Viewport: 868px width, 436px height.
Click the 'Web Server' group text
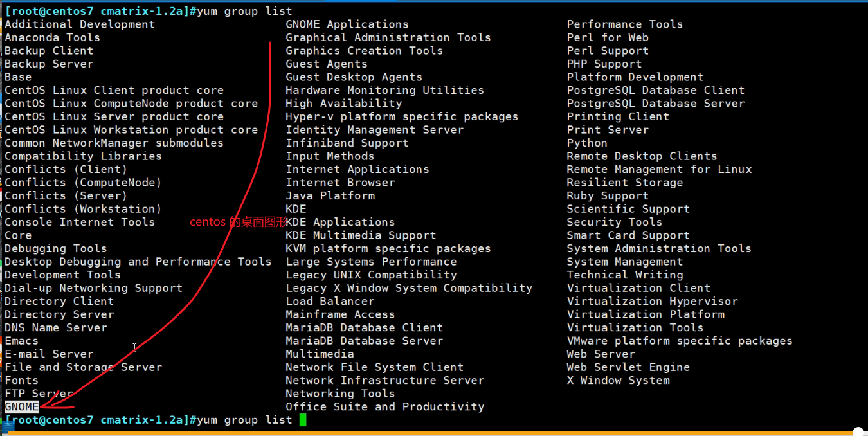[x=601, y=354]
